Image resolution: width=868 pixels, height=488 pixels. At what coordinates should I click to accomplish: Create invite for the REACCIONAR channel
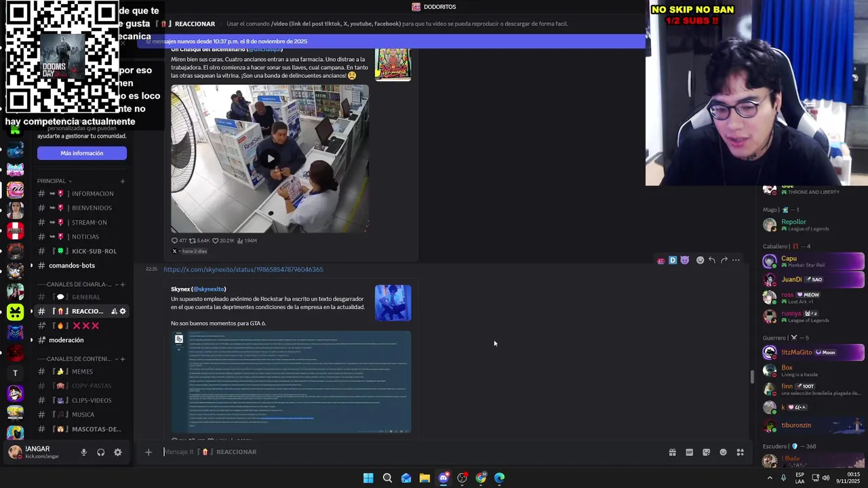[x=114, y=311]
